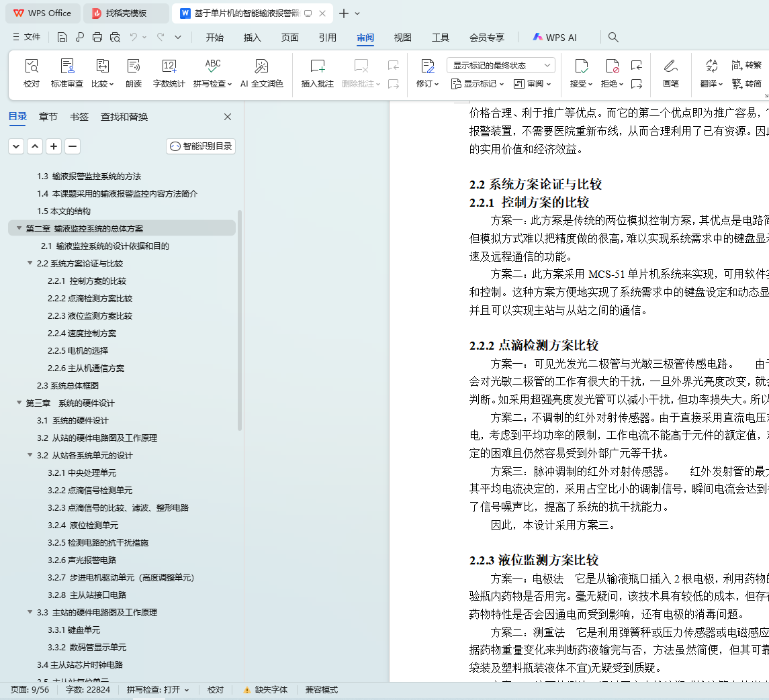Viewport: 769px width, 700px height.
Task: Add a new document tab
Action: coord(344,13)
